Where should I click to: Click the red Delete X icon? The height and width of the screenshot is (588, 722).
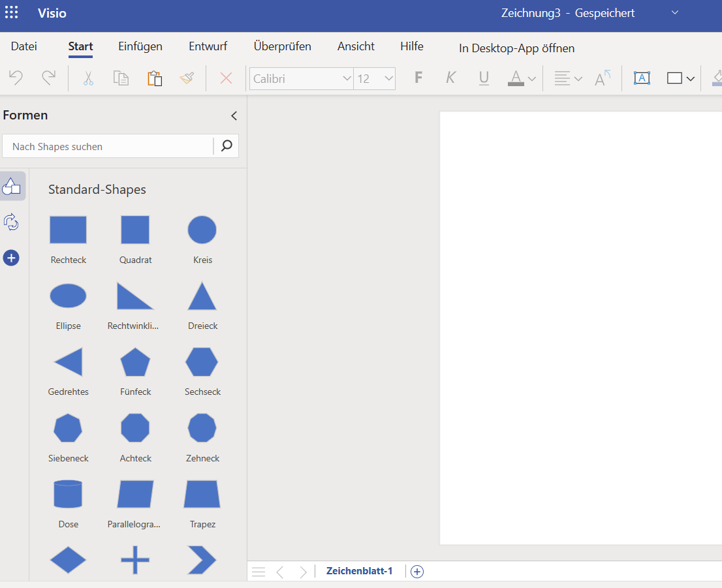point(226,78)
